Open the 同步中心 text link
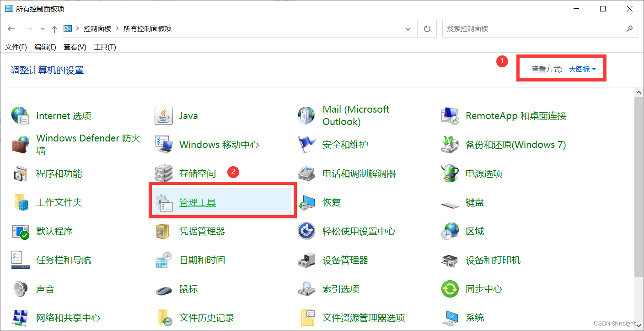The image size is (644, 331). pyautogui.click(x=484, y=289)
